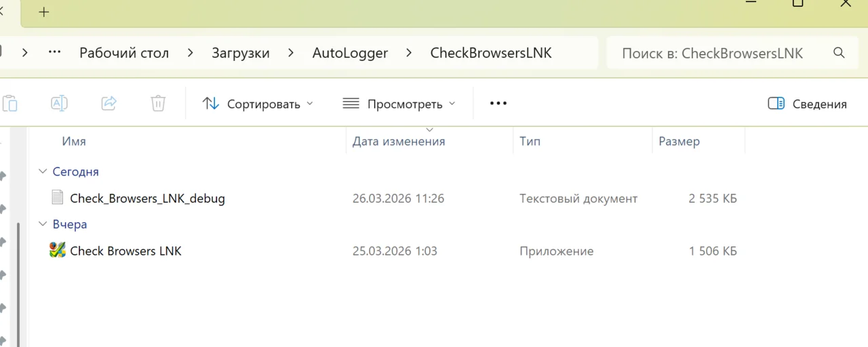Open the Сортировать dropdown
868x347 pixels.
tap(258, 104)
